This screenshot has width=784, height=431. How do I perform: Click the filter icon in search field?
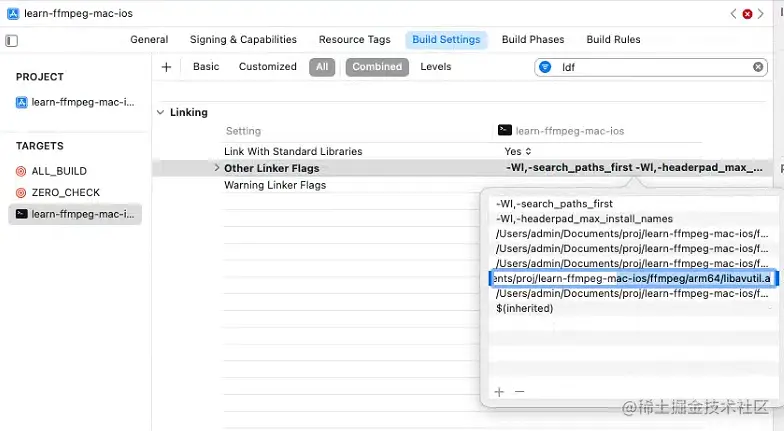(x=546, y=67)
